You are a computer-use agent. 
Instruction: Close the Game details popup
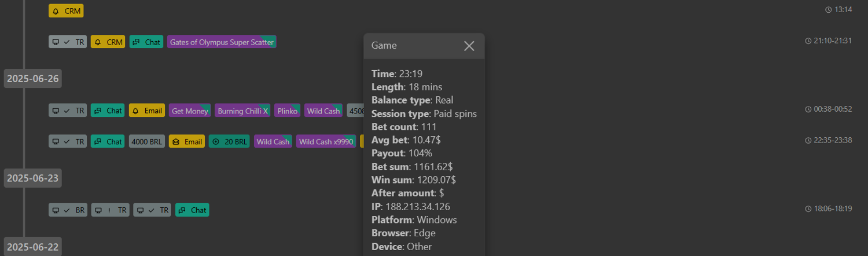point(469,46)
